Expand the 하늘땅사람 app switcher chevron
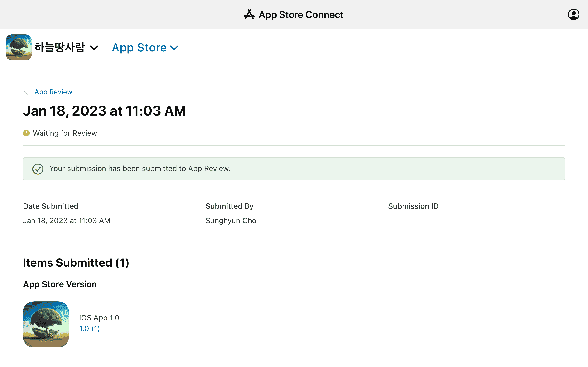The image size is (588, 367). pos(94,48)
